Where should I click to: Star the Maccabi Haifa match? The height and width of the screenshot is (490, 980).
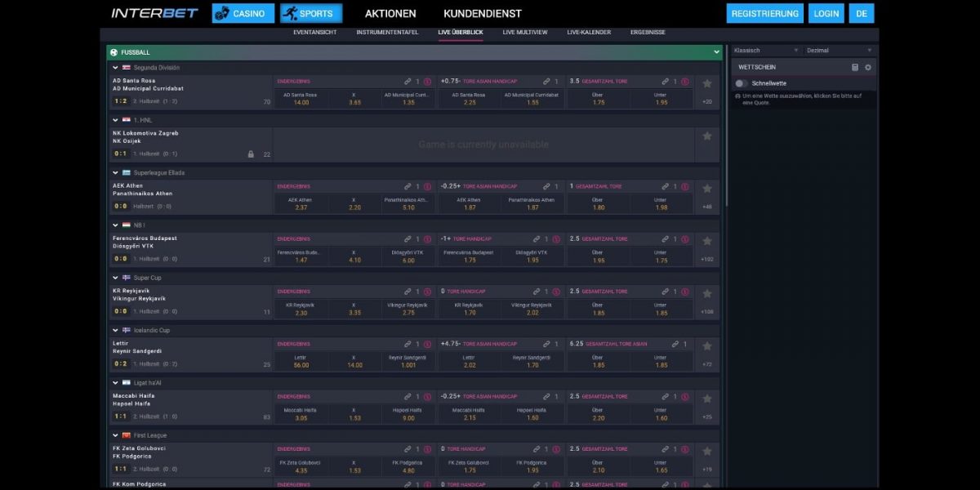(707, 399)
